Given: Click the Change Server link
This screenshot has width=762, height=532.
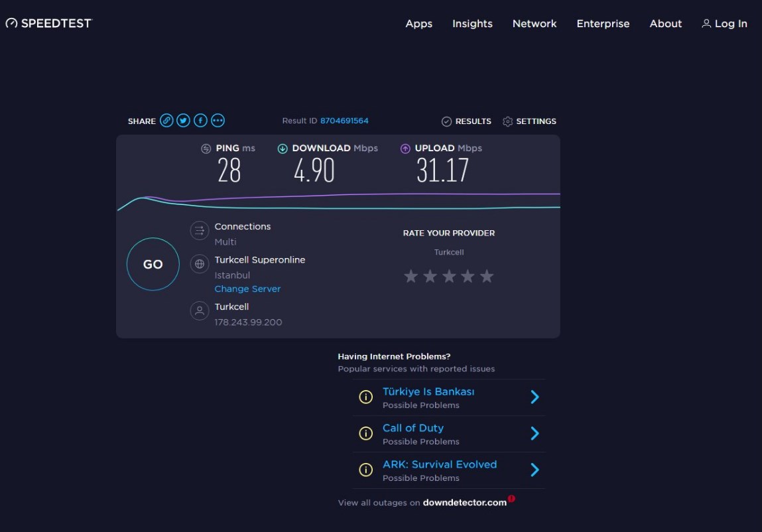Looking at the screenshot, I should pos(247,289).
